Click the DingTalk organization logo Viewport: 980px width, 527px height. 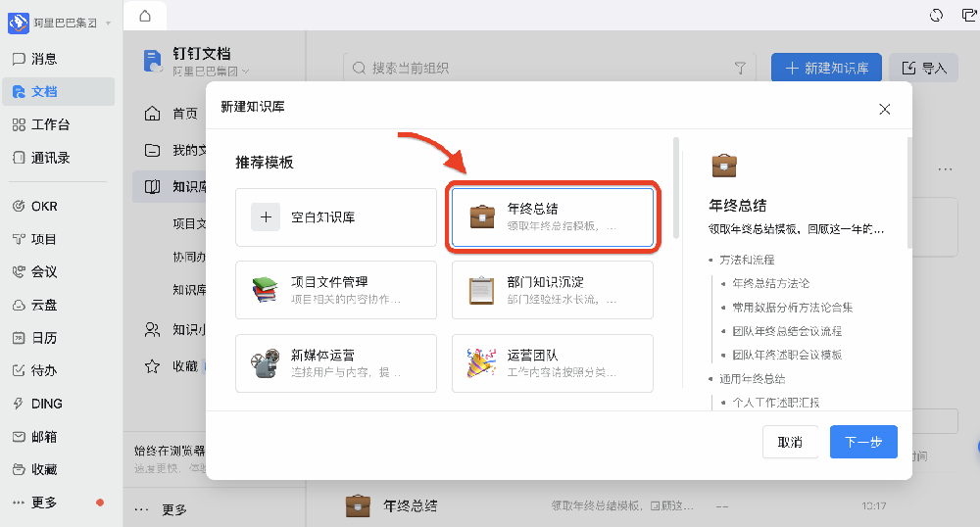pos(18,23)
